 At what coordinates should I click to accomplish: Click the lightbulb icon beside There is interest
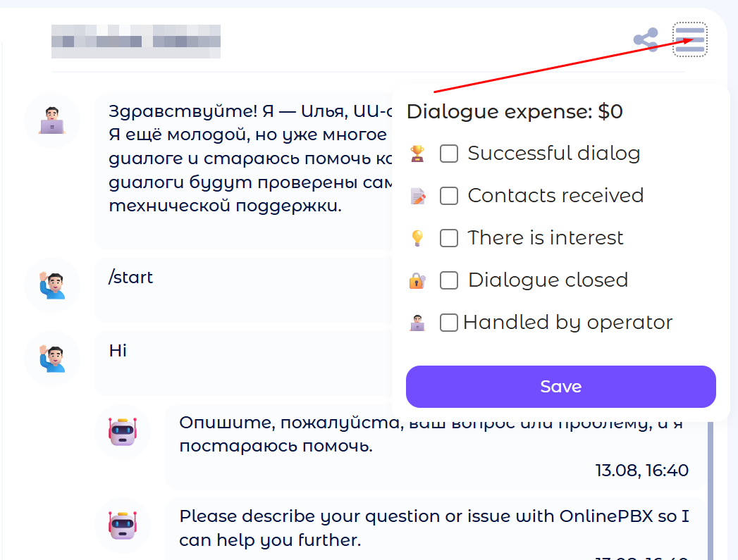417,238
